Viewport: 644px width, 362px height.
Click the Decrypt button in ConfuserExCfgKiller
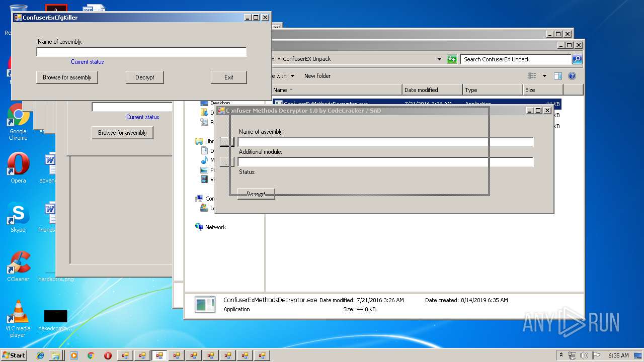coord(144,77)
